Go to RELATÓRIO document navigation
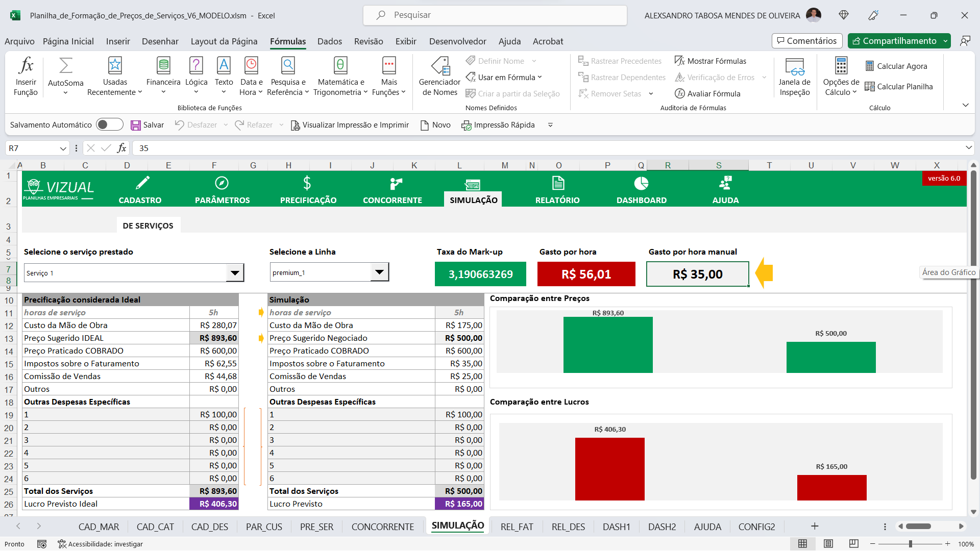This screenshot has height=551, width=980. (x=557, y=190)
